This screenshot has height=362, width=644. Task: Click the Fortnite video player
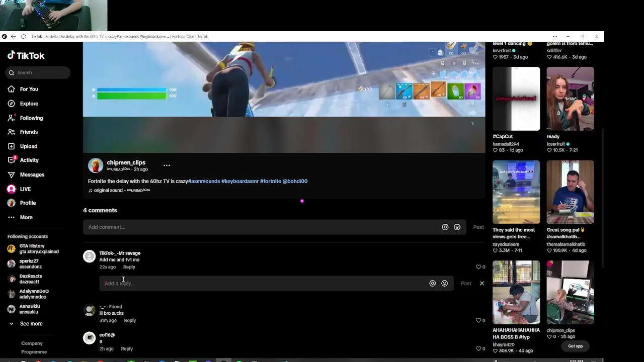point(284,97)
